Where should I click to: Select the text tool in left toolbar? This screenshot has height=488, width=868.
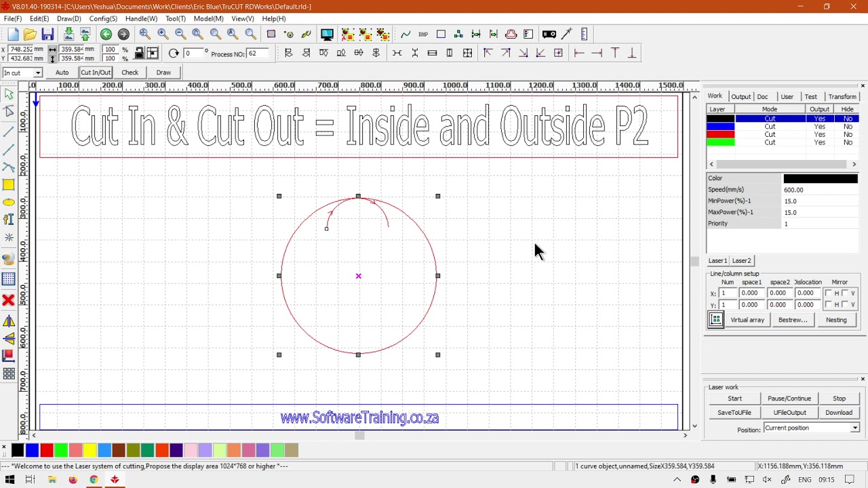coord(9,220)
